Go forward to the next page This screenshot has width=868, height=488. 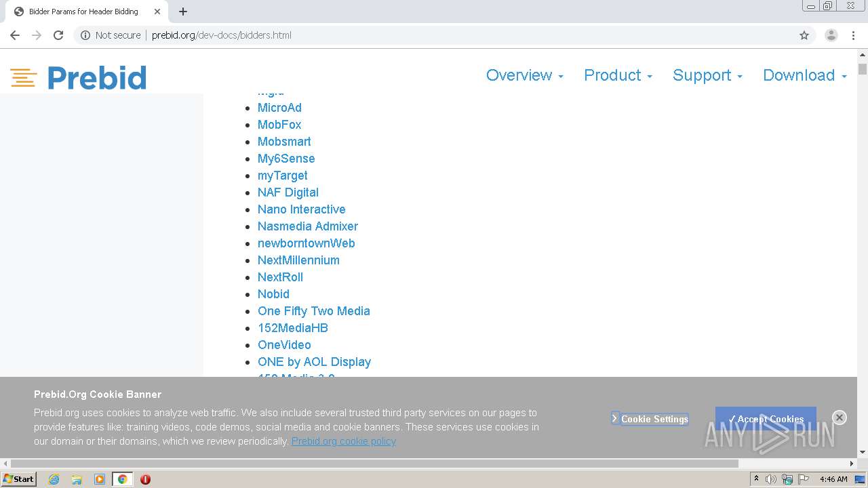point(37,35)
